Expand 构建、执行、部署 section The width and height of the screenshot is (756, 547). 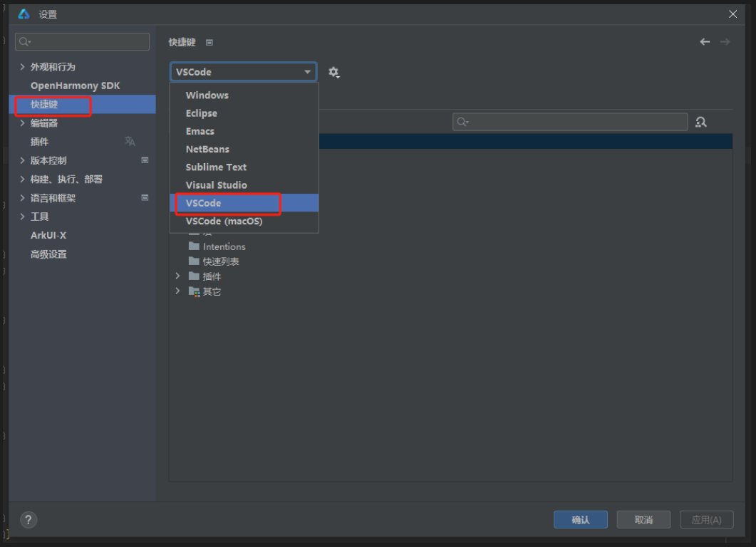22,179
